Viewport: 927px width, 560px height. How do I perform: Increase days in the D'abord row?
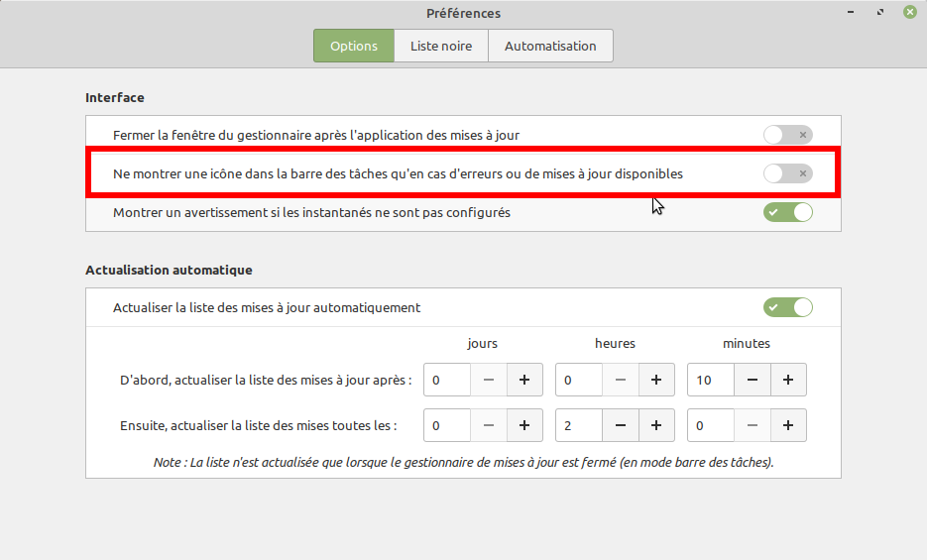(x=524, y=380)
